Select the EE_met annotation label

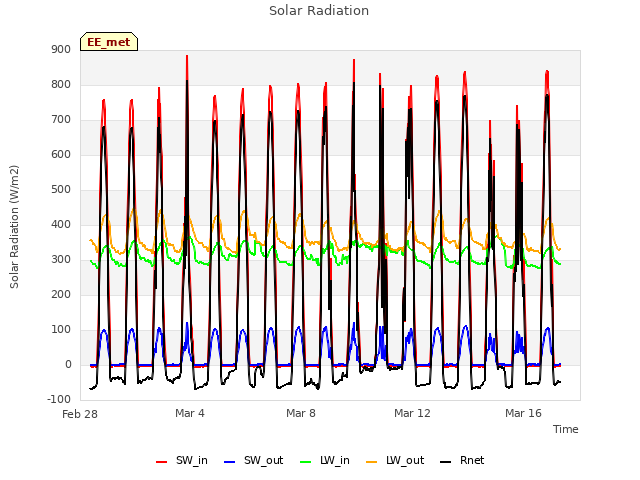[x=109, y=42]
